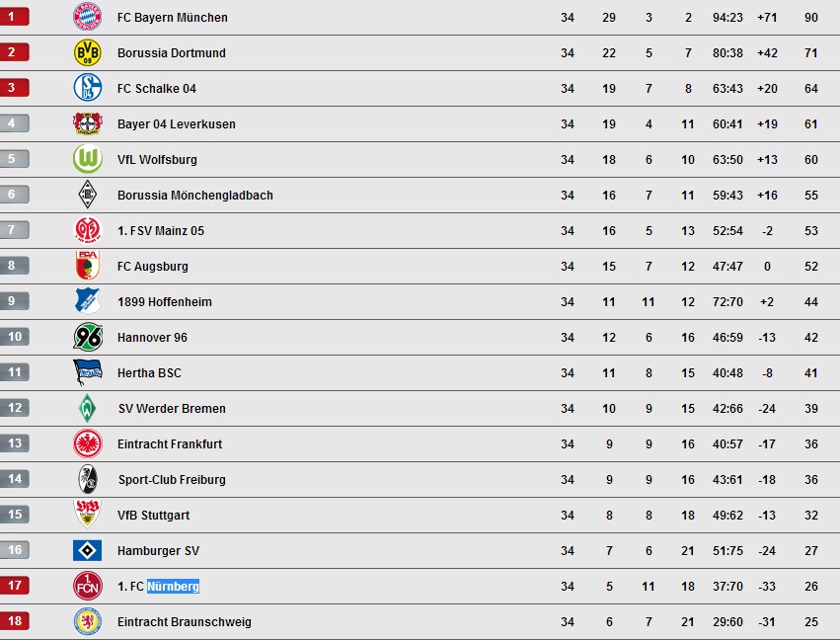Click the Sport-Club Freiburg team name
This screenshot has height=641, width=840.
tap(172, 480)
